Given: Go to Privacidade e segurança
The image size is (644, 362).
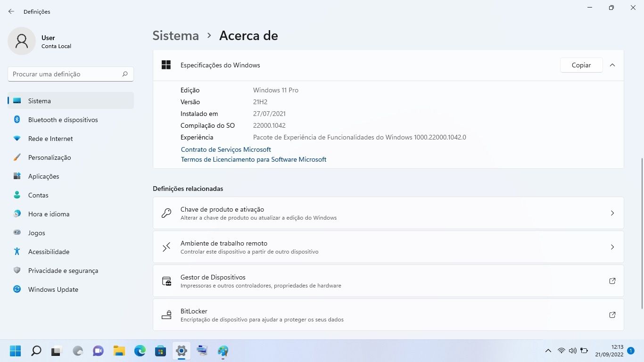Looking at the screenshot, I should [x=71, y=271].
